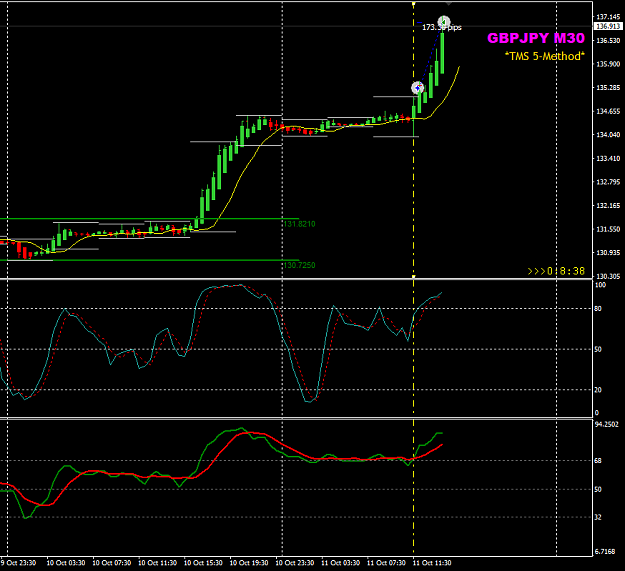Click the 32 level on bottom indicator scale
Screen dimensions: 625x571
click(x=598, y=518)
